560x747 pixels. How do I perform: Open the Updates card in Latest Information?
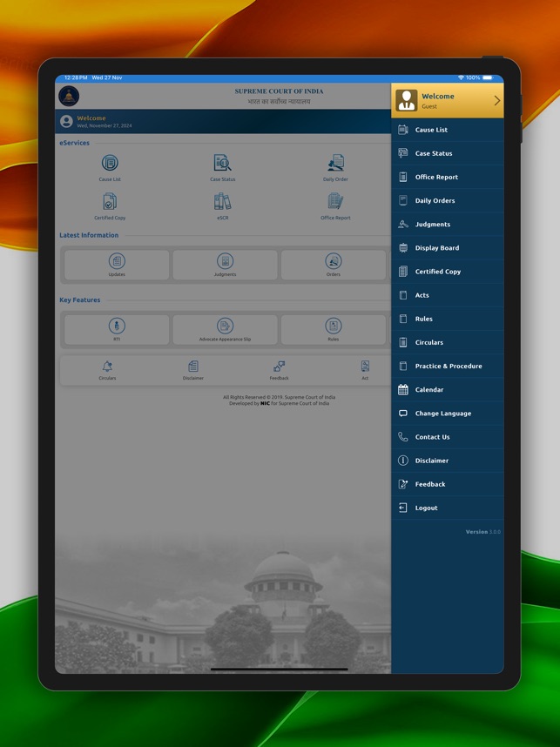click(117, 265)
